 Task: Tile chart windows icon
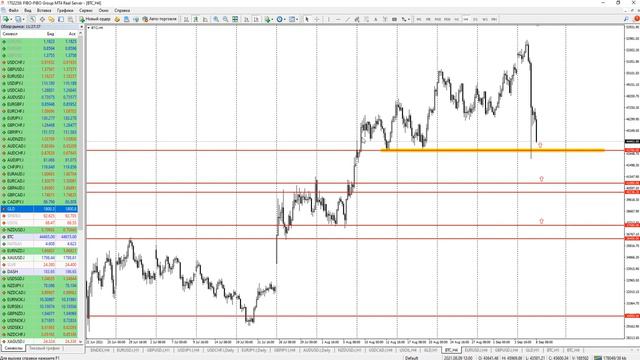(235, 19)
